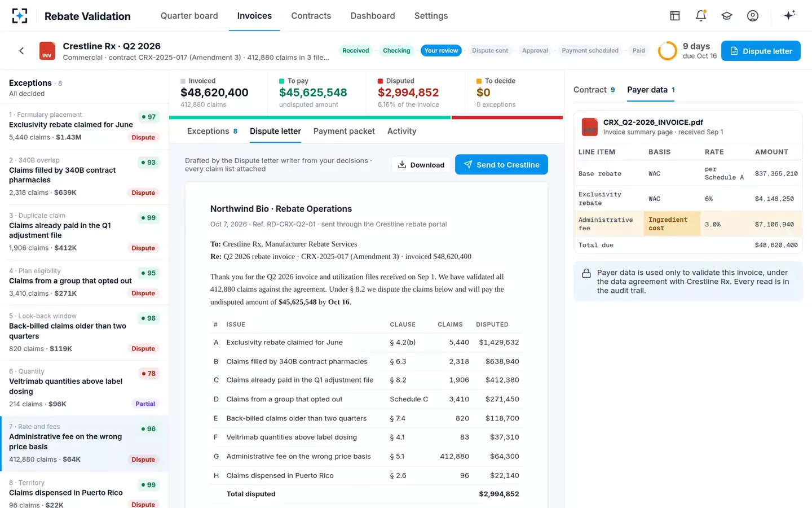Select the Your review status step
This screenshot has width=812, height=508.
click(x=441, y=51)
